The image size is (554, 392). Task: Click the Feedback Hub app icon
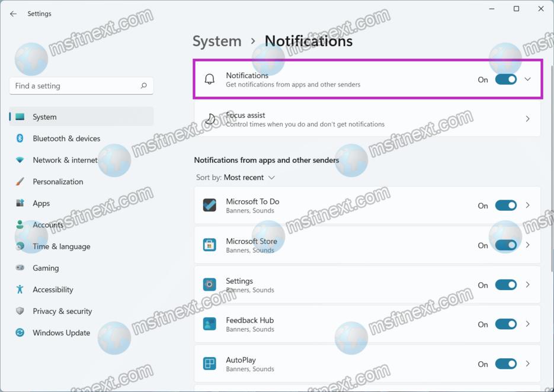coord(210,324)
